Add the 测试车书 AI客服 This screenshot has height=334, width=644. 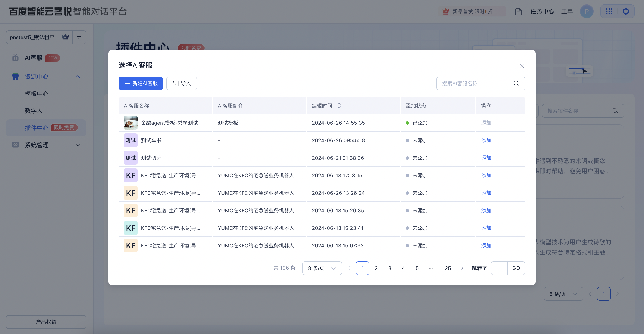[x=486, y=140]
